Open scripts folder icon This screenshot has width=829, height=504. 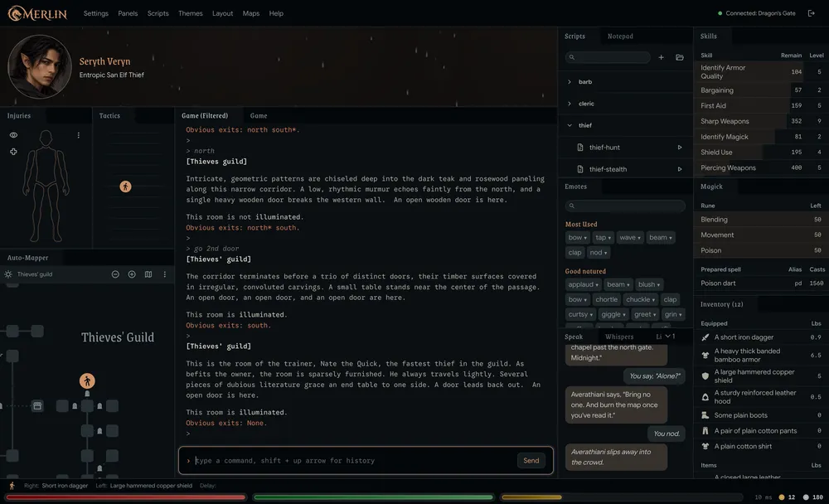680,57
